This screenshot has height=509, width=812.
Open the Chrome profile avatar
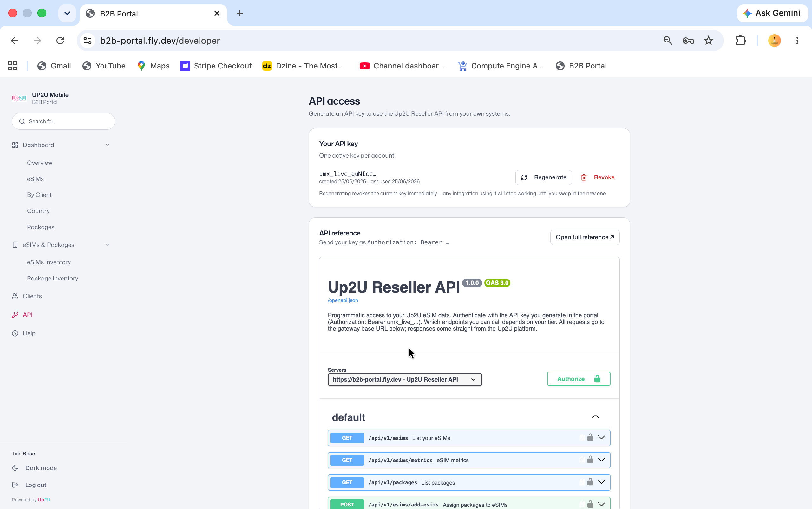tap(774, 41)
